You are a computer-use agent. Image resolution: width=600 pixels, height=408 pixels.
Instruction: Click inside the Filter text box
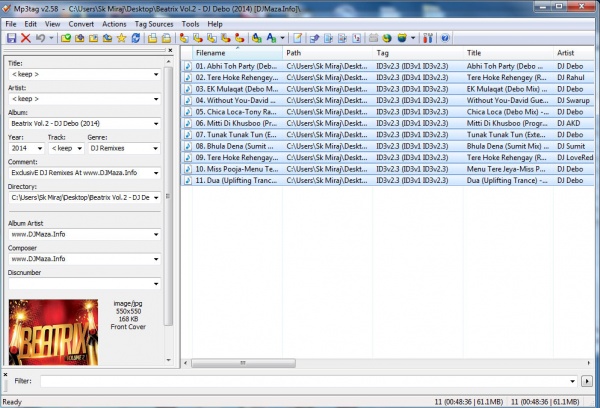[305, 381]
